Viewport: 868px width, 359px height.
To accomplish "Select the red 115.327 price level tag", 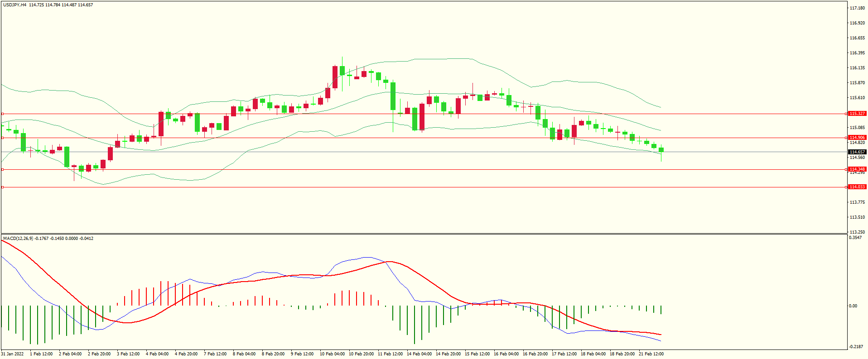I will pos(857,114).
